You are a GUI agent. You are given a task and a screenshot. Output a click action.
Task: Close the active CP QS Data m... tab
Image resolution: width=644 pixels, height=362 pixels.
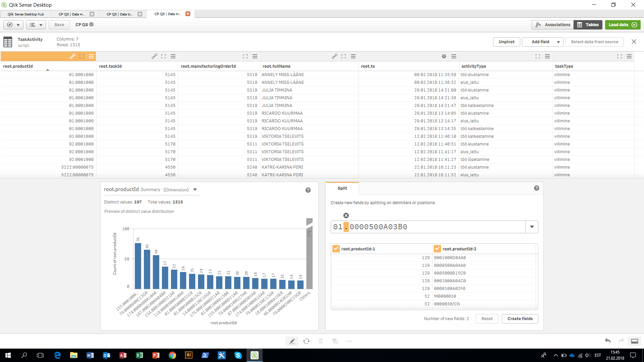click(x=188, y=14)
